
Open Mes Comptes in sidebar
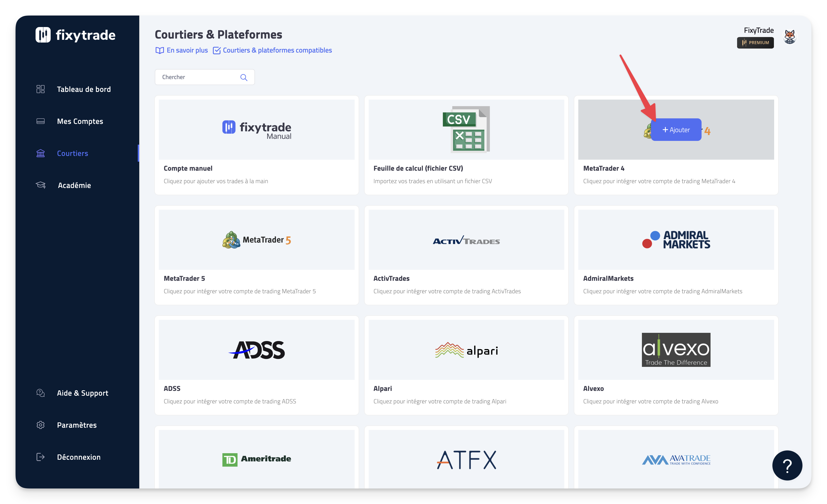click(x=80, y=121)
